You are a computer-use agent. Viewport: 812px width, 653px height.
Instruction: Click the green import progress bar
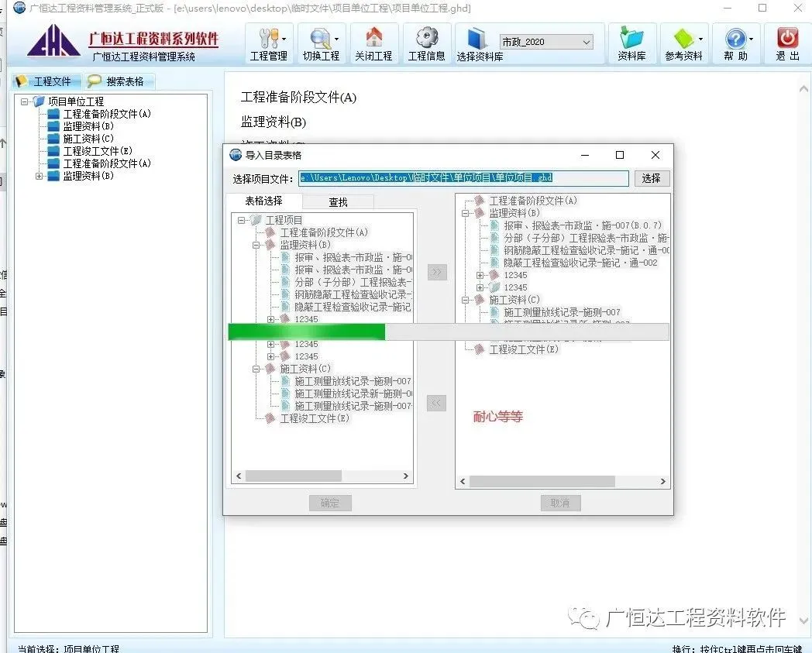(x=307, y=332)
